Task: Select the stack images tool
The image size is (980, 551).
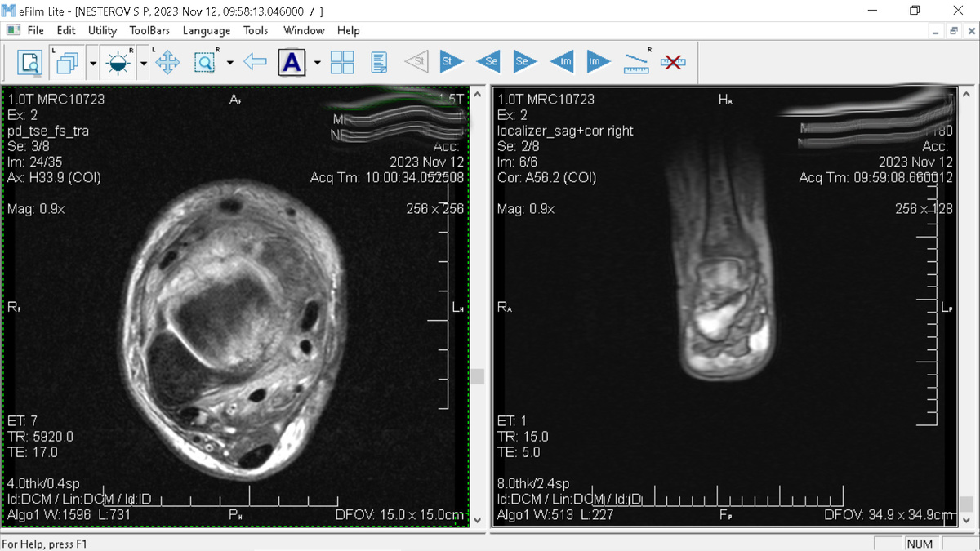Action: 67,62
